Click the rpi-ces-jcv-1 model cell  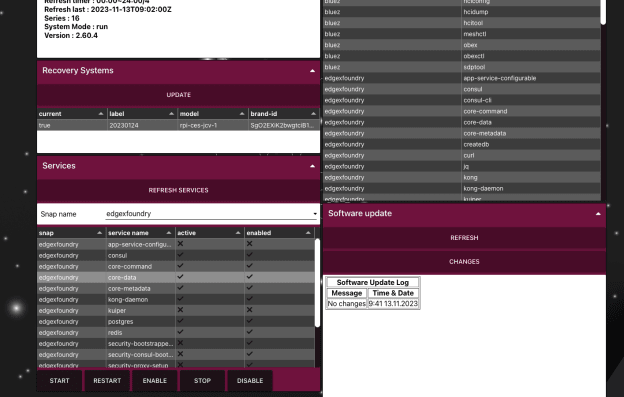(213, 125)
